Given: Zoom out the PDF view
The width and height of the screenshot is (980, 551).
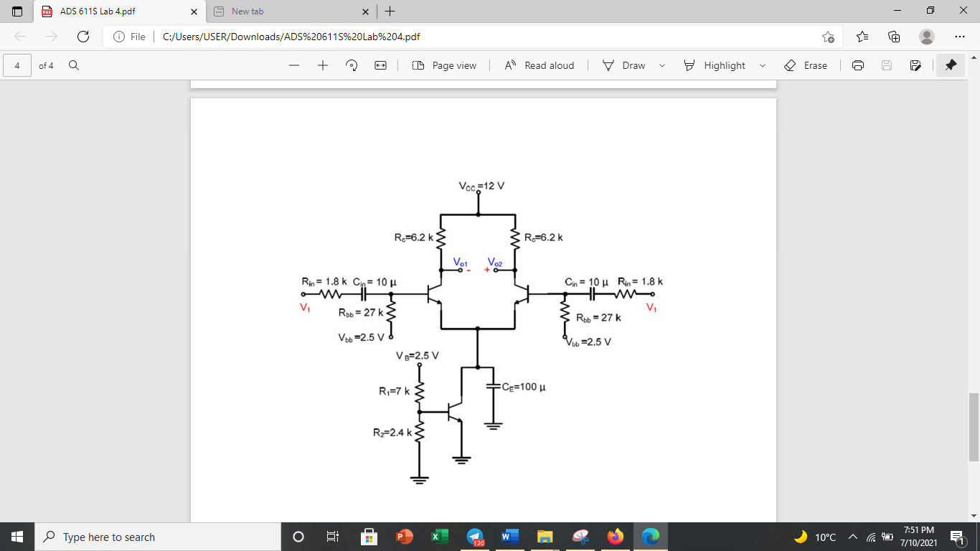Looking at the screenshot, I should pos(293,65).
